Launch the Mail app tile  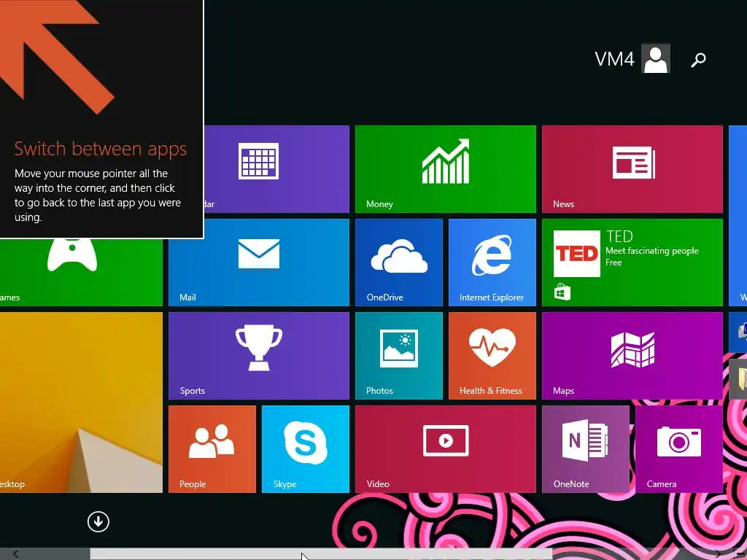pos(259,262)
